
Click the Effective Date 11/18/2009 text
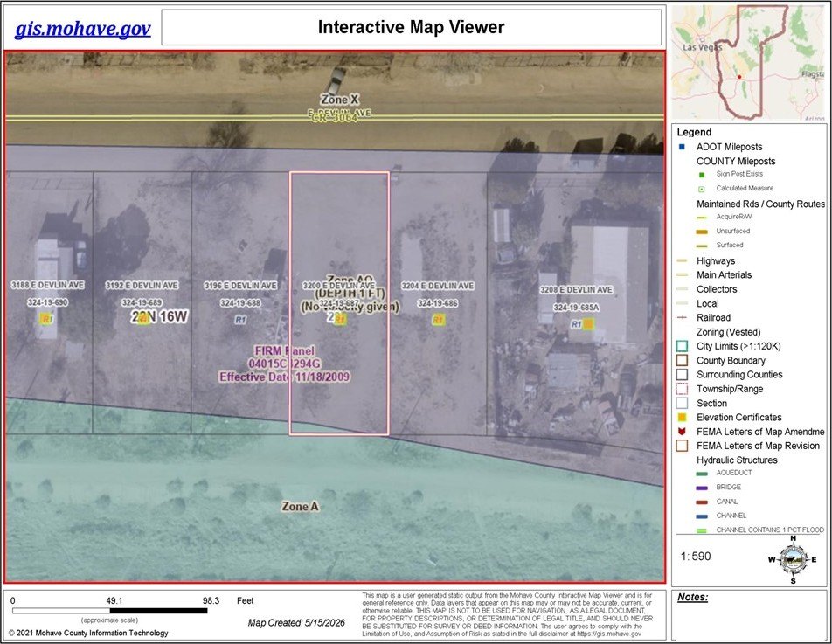click(x=284, y=377)
